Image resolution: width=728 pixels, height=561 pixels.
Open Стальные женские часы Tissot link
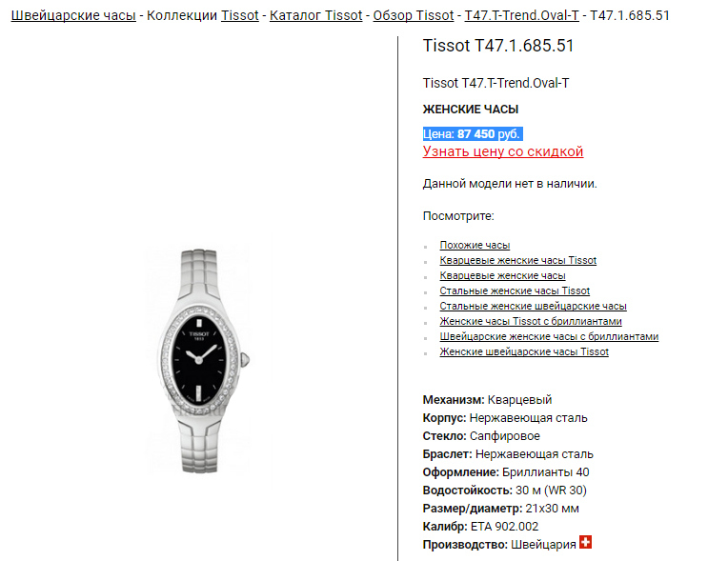tap(515, 291)
